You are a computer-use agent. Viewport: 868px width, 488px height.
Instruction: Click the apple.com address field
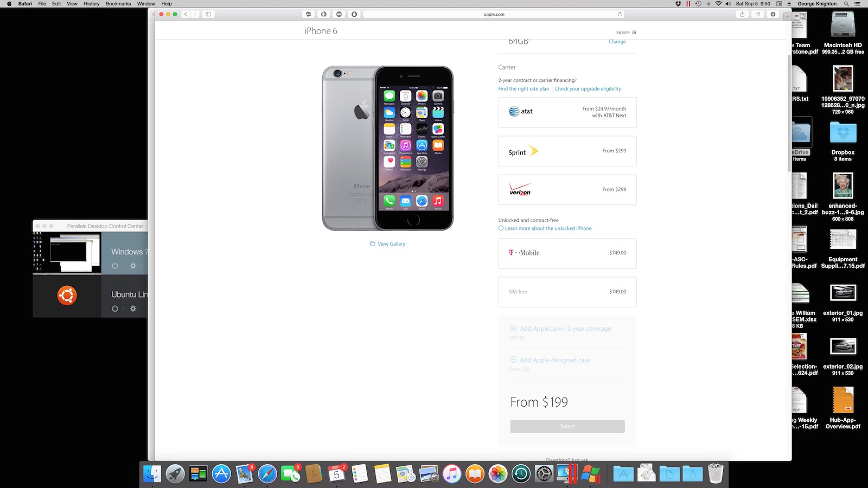pos(494,14)
